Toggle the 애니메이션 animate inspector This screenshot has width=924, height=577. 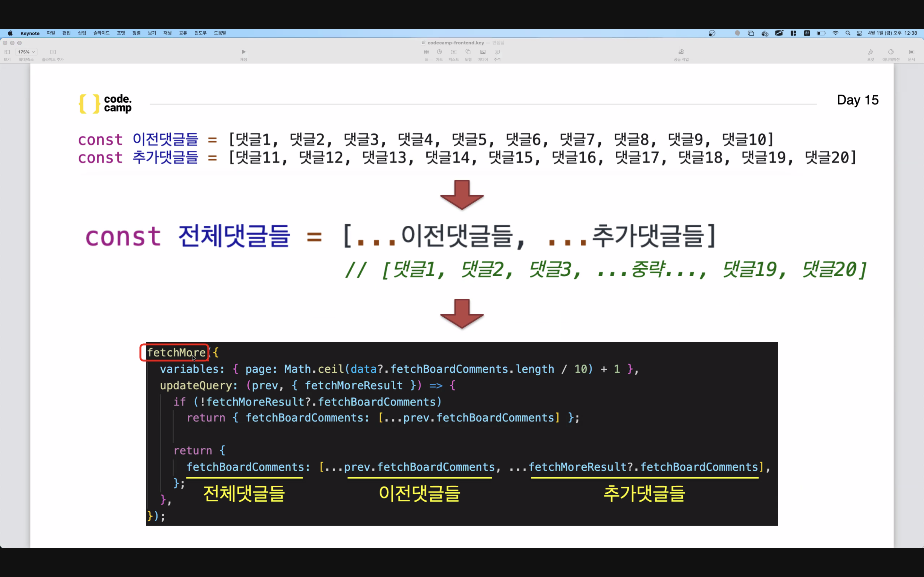pyautogui.click(x=891, y=52)
